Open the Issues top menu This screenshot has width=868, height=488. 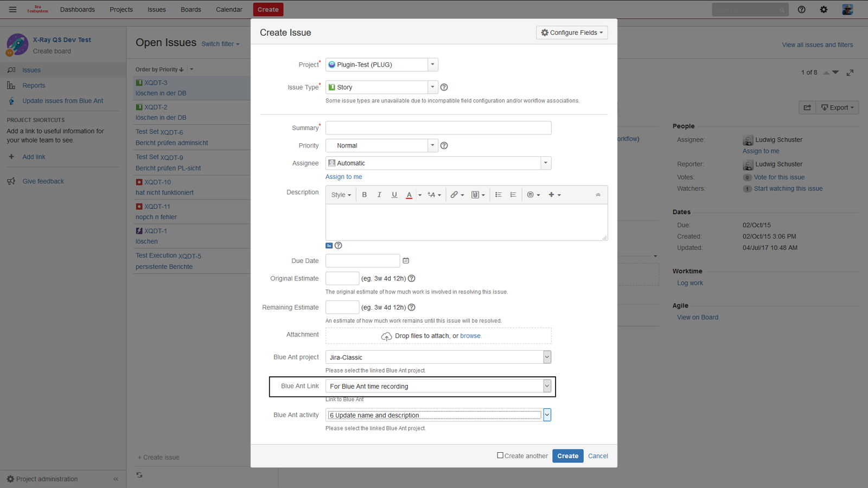tap(157, 9)
